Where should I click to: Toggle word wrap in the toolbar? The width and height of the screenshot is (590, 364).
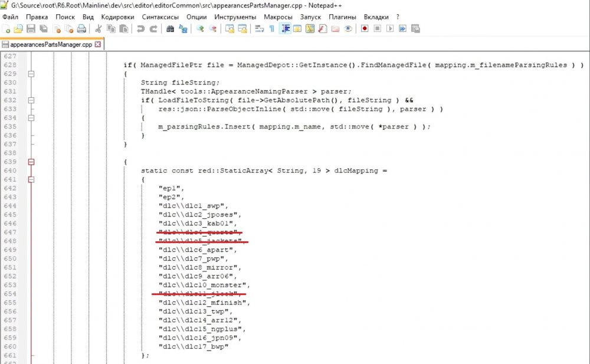(x=259, y=28)
